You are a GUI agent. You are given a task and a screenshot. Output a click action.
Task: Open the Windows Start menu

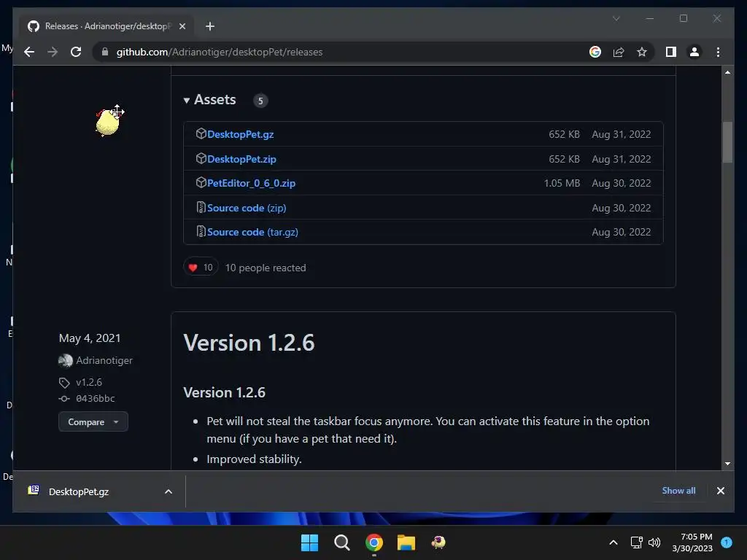[x=309, y=542]
